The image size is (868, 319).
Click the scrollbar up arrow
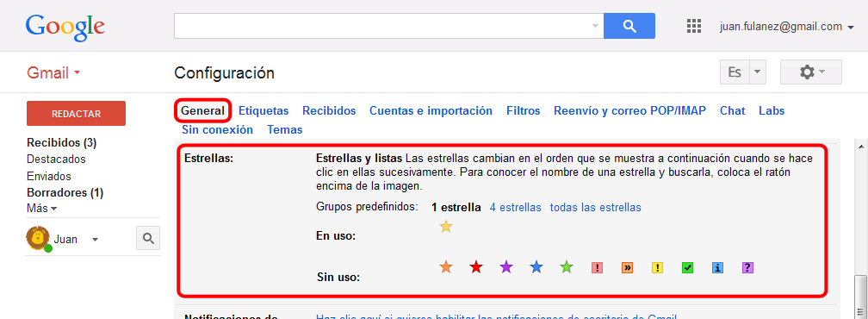(x=861, y=146)
